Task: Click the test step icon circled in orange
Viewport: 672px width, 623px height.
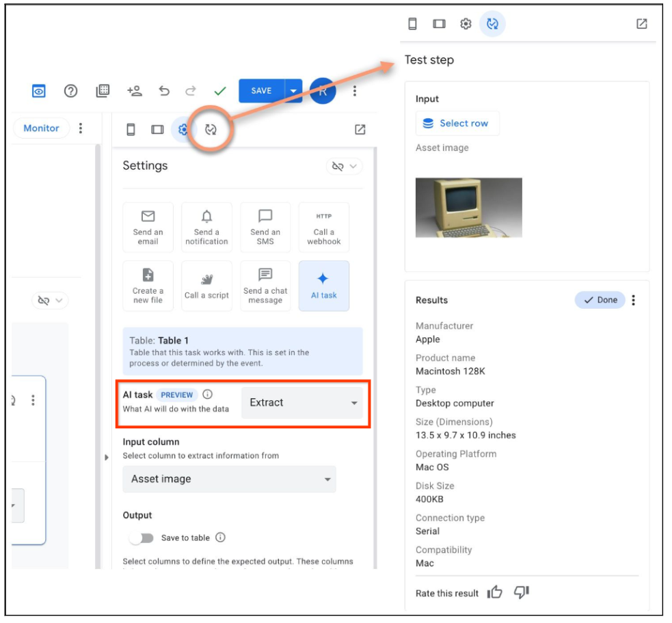Action: [x=211, y=129]
